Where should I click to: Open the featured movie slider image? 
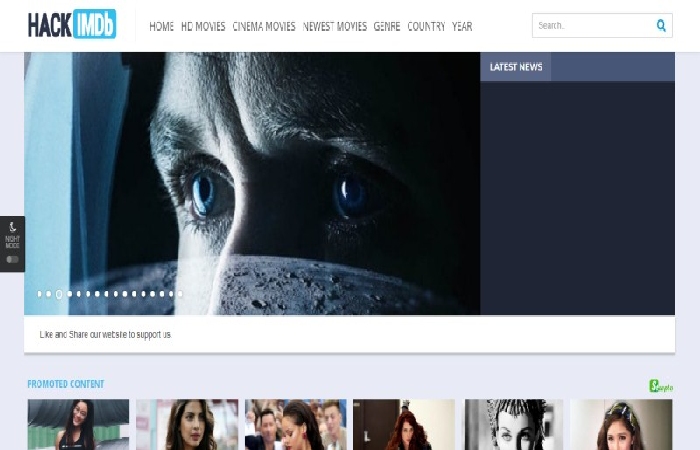tap(252, 183)
